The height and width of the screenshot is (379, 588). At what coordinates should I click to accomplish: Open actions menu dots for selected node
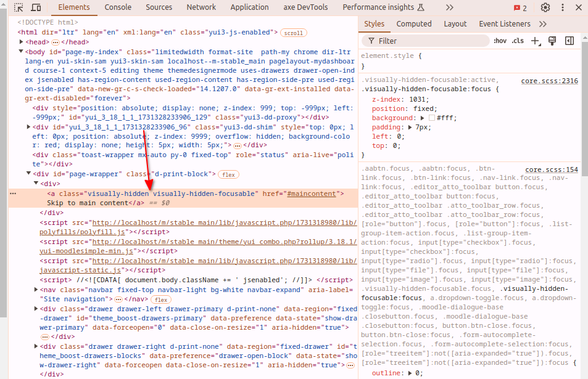[13, 194]
